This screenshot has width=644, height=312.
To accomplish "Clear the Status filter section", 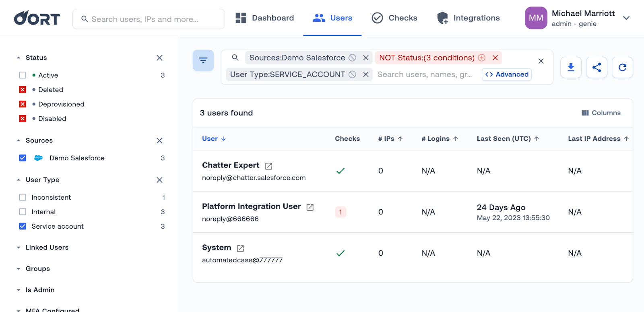I will pyautogui.click(x=159, y=58).
